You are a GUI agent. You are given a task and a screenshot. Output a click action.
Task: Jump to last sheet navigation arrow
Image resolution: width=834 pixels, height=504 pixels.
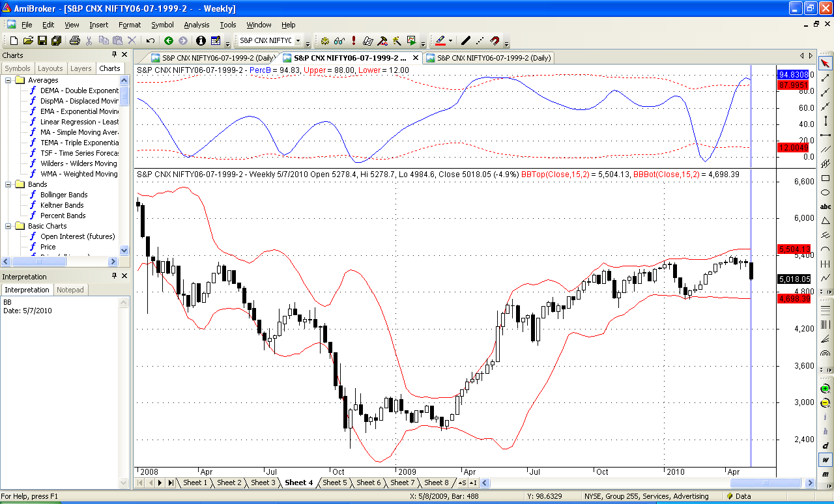click(171, 483)
